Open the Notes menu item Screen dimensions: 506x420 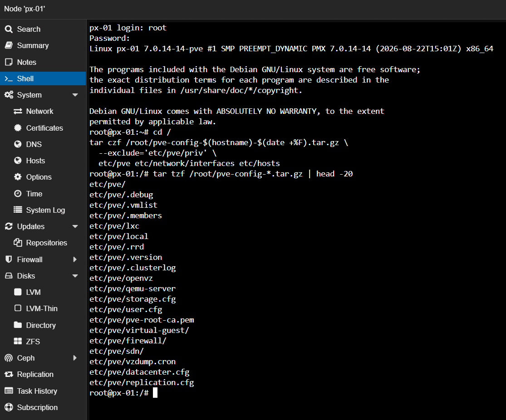[43, 62]
